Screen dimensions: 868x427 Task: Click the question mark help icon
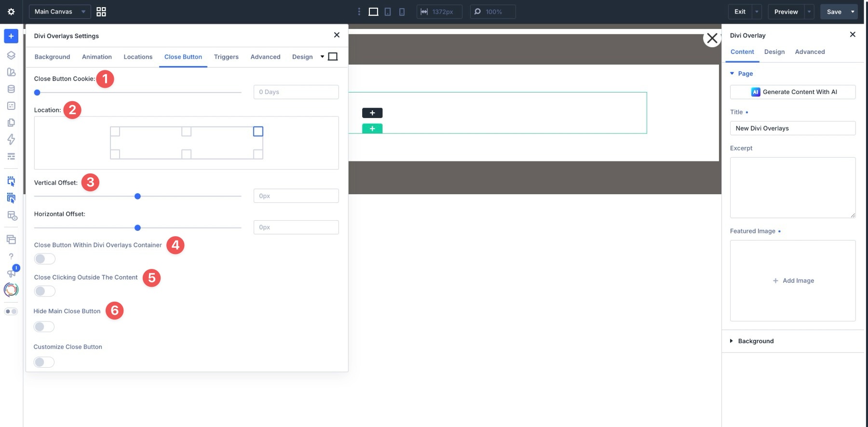click(11, 256)
